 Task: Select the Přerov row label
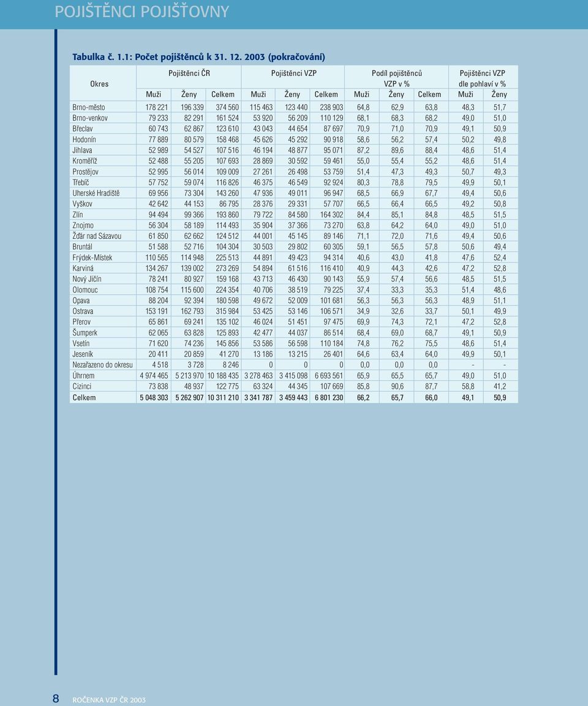pyautogui.click(x=81, y=322)
